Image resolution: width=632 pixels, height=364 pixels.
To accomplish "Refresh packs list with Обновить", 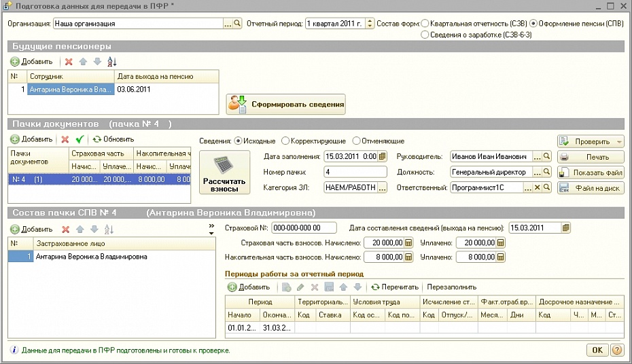I will (113, 139).
